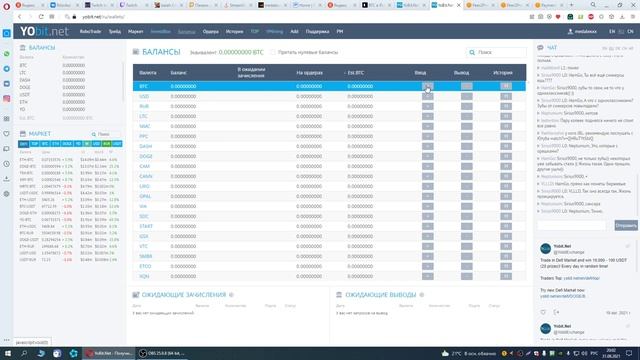
Task: Open RoboTrade menu item
Action: click(x=90, y=31)
